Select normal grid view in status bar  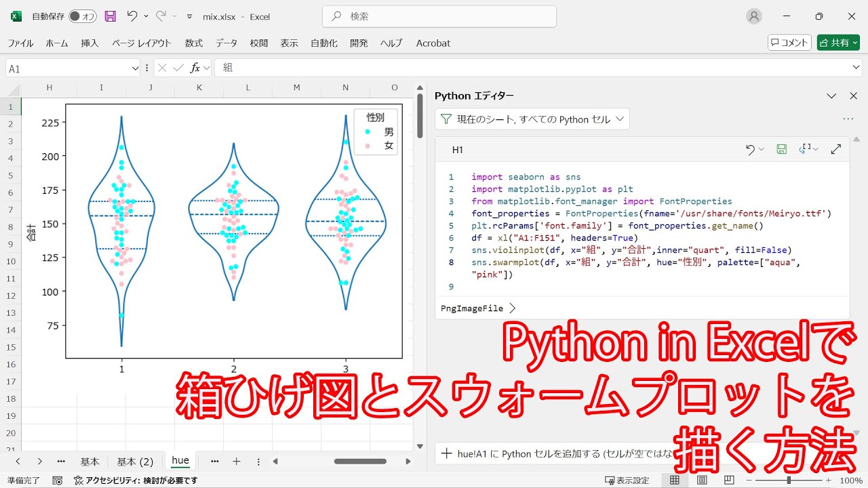[674, 481]
